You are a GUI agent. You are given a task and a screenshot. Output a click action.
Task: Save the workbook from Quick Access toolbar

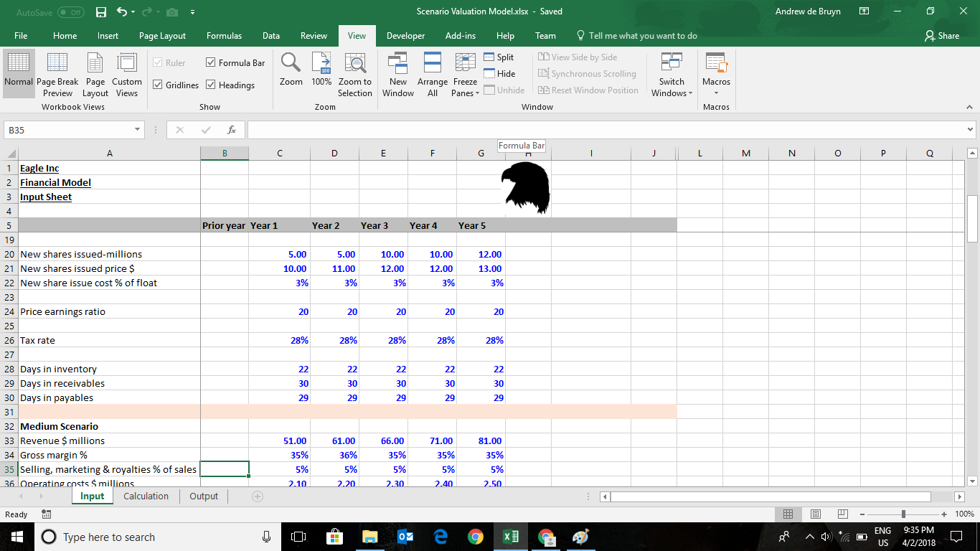point(101,11)
